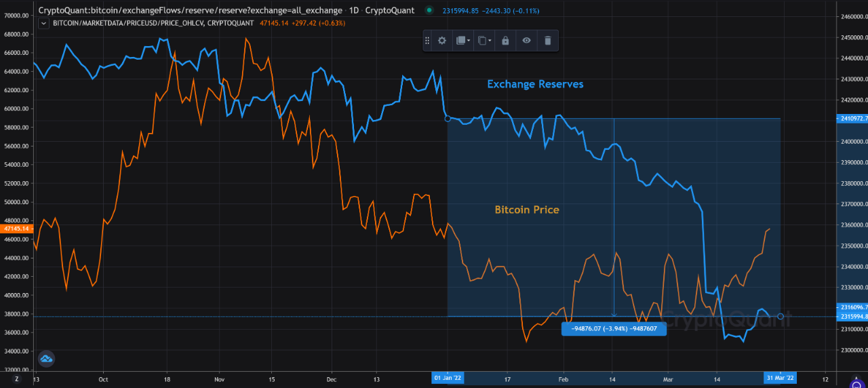Viewport: 868px width, 388px height.
Task: Click the 47145.14 price axis label
Action: coord(16,229)
